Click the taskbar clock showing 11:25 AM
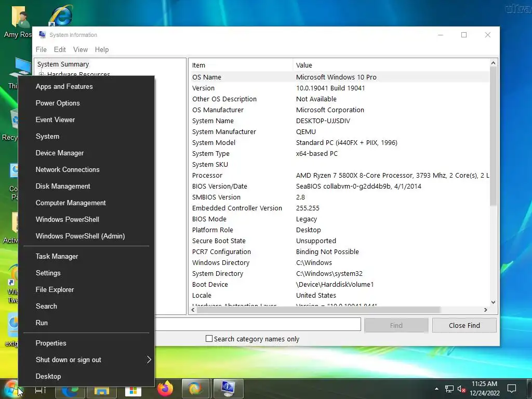532x399 pixels. point(484,389)
